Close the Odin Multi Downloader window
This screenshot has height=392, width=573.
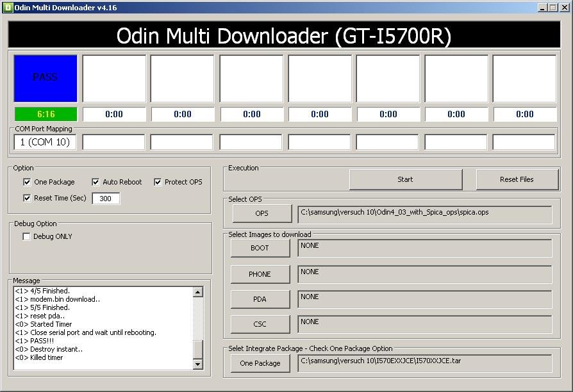564,8
